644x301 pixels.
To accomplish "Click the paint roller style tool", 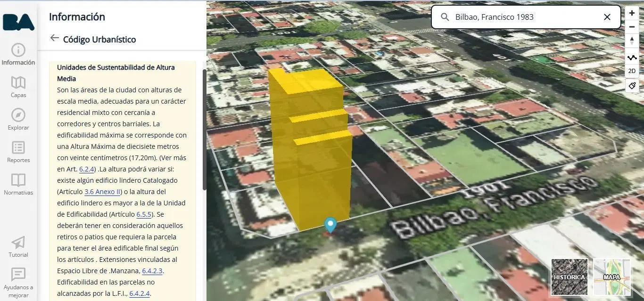I will pyautogui.click(x=632, y=86).
